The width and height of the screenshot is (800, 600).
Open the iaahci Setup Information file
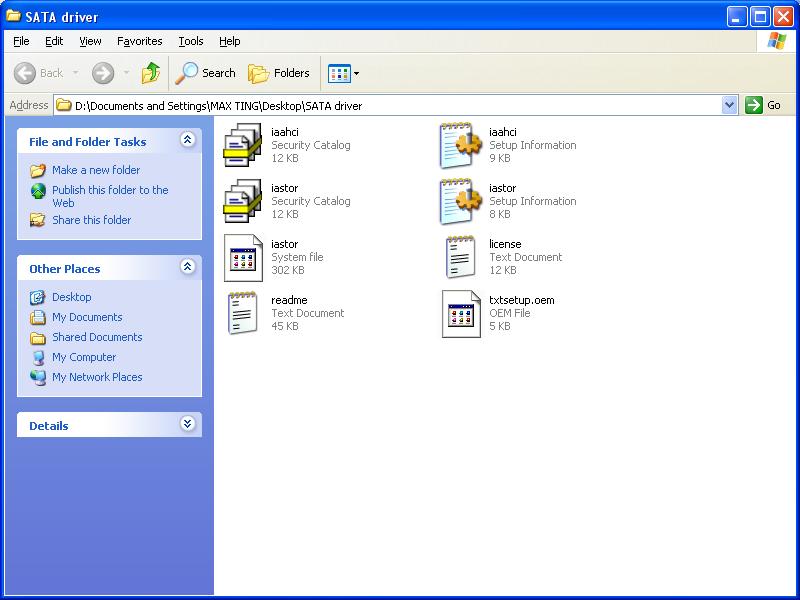(x=461, y=145)
